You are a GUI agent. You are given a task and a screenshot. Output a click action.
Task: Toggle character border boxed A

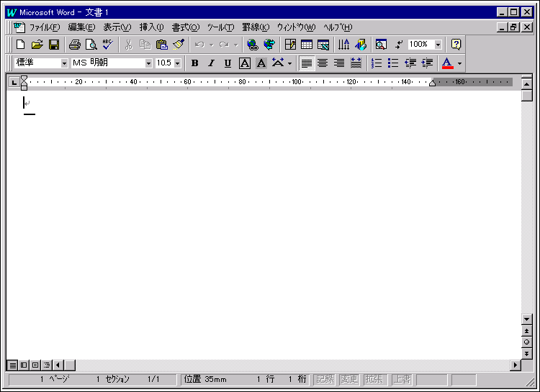click(x=245, y=63)
